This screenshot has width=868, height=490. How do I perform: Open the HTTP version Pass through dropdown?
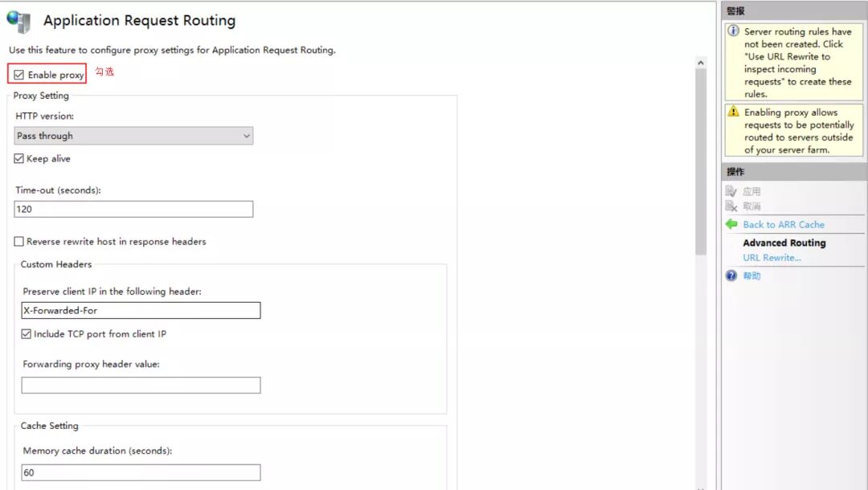[133, 136]
